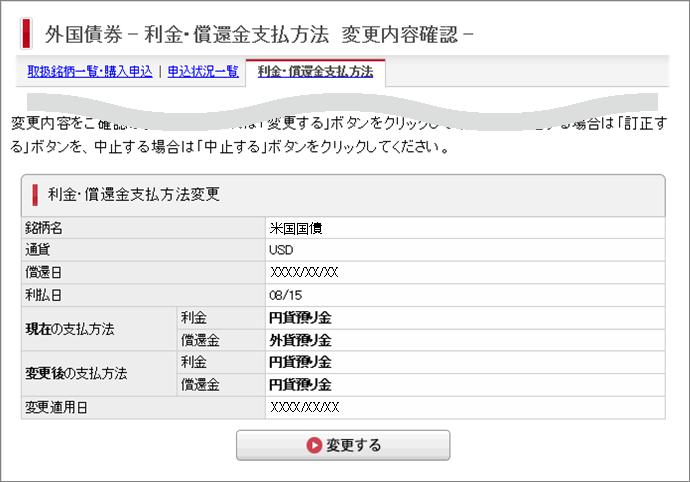Click the 08/15 interest payment date

(285, 295)
